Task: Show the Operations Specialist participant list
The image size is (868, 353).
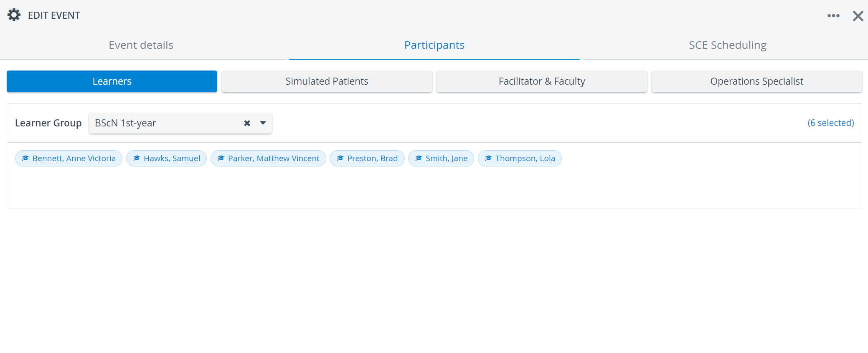Action: [x=756, y=81]
